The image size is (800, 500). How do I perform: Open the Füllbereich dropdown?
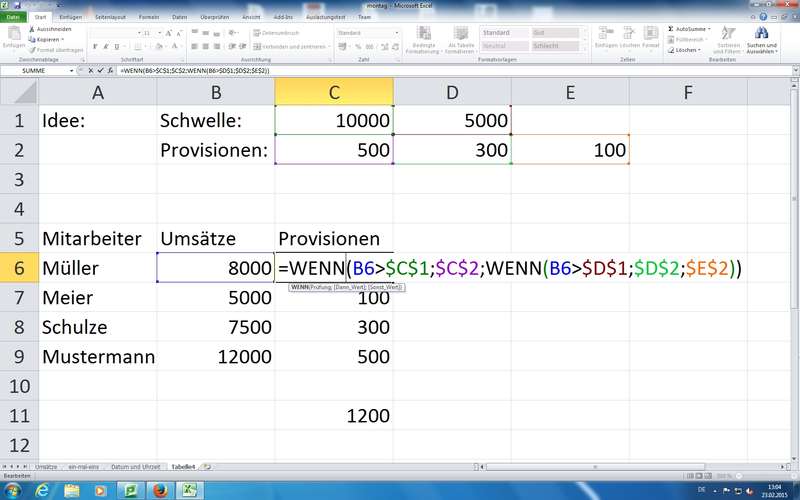(688, 39)
